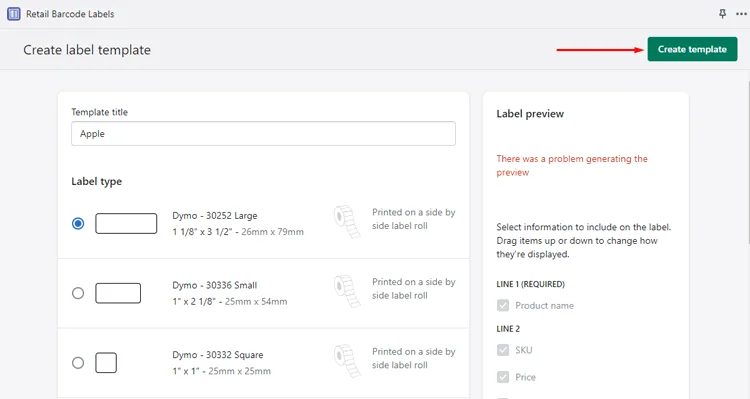Image resolution: width=750 pixels, height=399 pixels.
Task: Select the Dymo - 30336 Small radio button
Action: point(78,293)
